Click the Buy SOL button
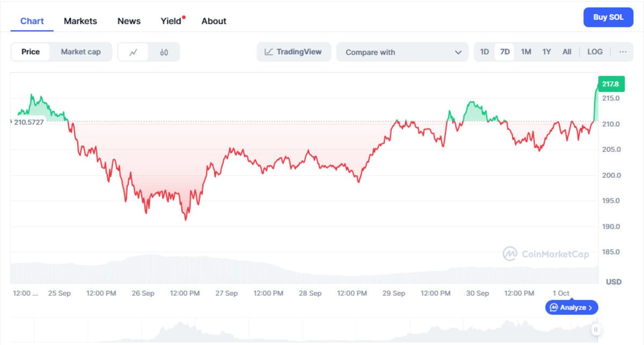644x345 pixels. click(608, 17)
